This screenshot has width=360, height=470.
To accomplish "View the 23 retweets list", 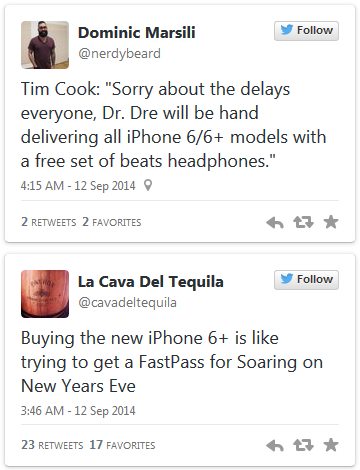I will (52, 445).
